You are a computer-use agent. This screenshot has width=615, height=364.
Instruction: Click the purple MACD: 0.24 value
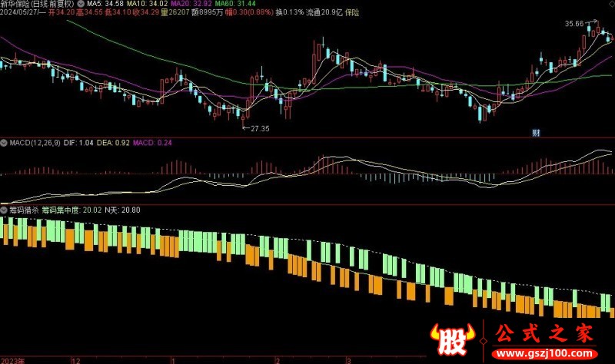(152, 143)
